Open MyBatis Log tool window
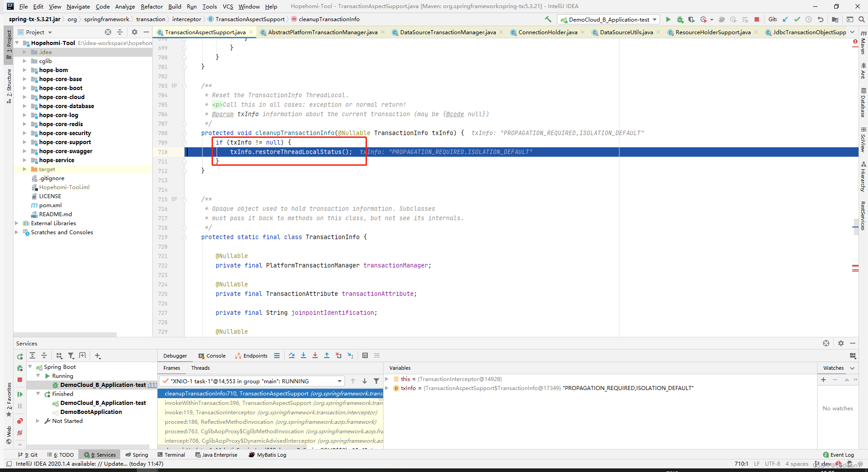Viewport: 868px width, 472px height. [x=267, y=455]
